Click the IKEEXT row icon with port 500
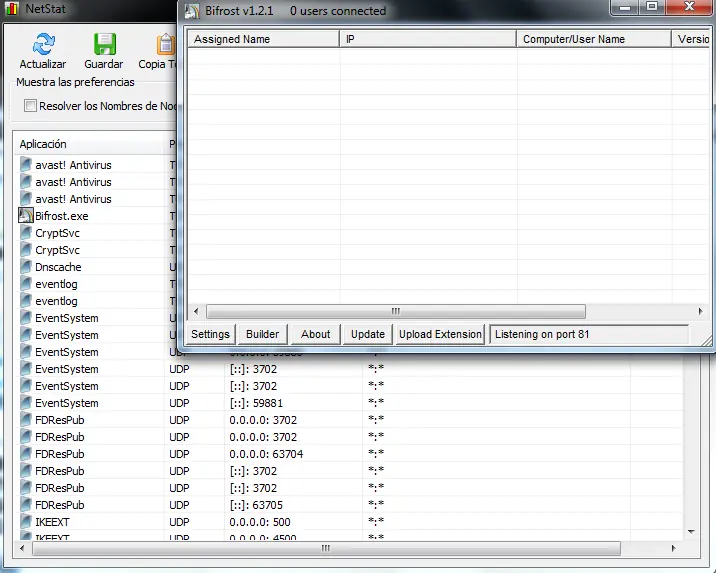 tap(26, 521)
